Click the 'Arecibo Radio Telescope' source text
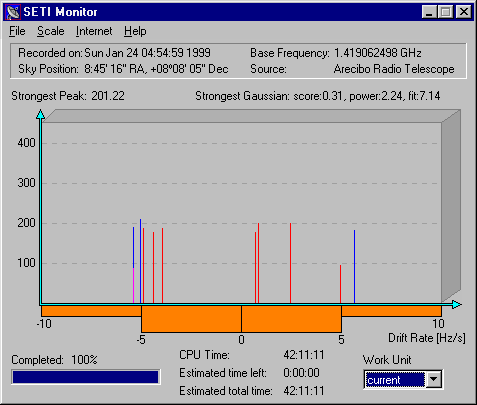This screenshot has width=477, height=405. coord(394,69)
